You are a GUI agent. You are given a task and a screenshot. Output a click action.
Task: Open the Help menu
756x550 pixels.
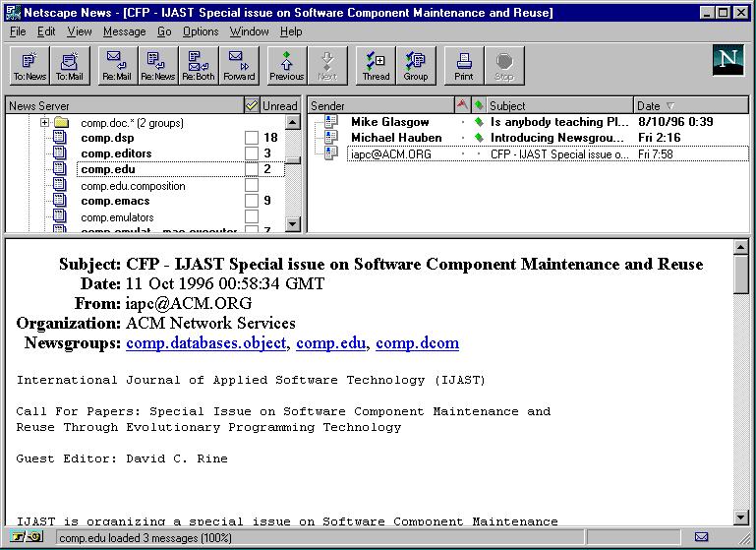coord(291,31)
